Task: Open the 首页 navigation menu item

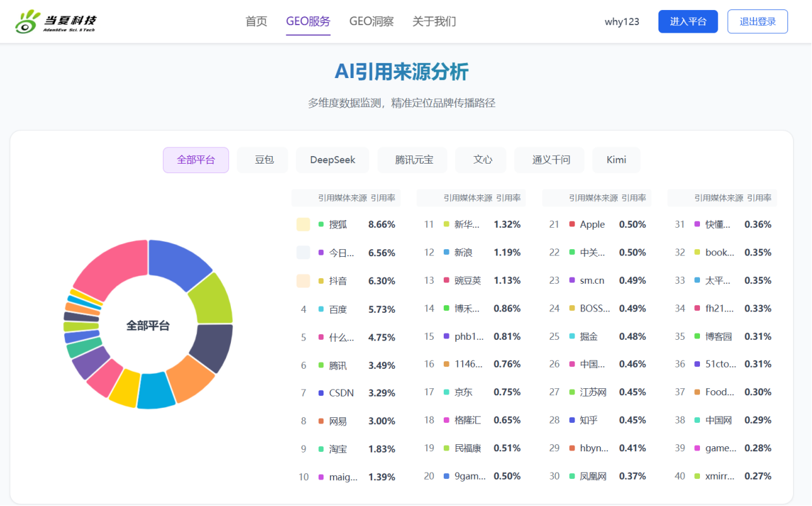Action: pyautogui.click(x=256, y=21)
